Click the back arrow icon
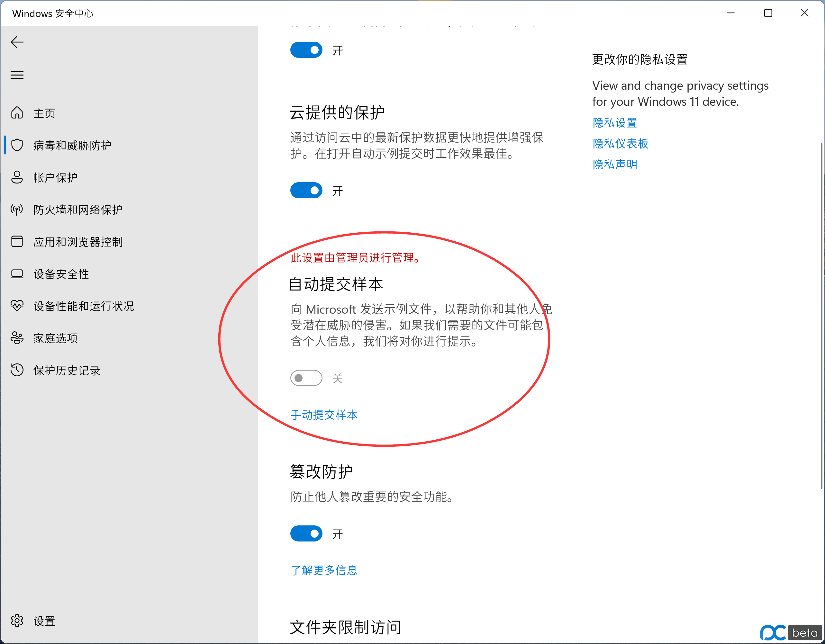The height and width of the screenshot is (644, 825). tap(17, 42)
